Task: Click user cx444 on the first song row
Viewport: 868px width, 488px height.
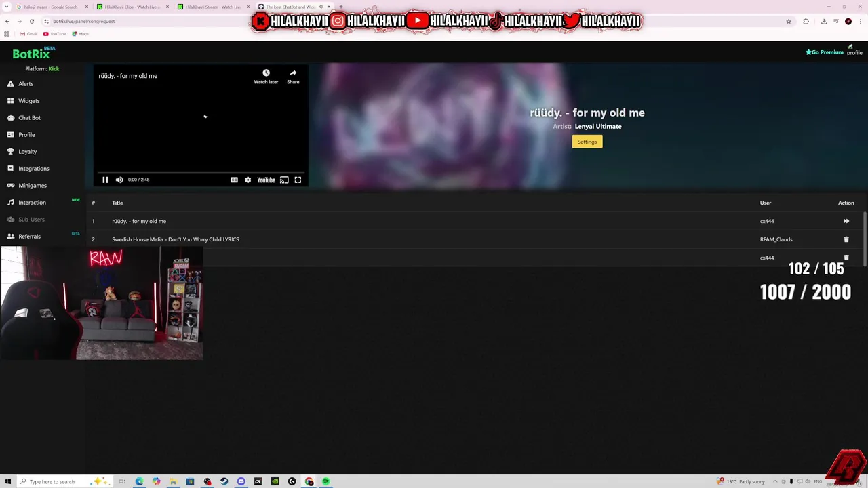Action: tap(767, 221)
